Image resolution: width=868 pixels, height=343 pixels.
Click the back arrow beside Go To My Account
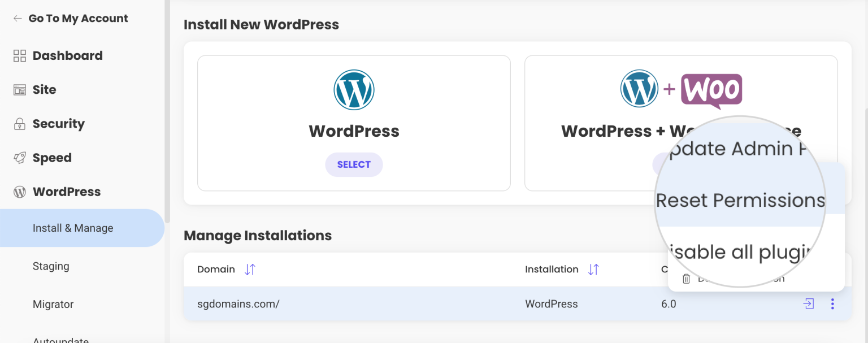pos(18,18)
